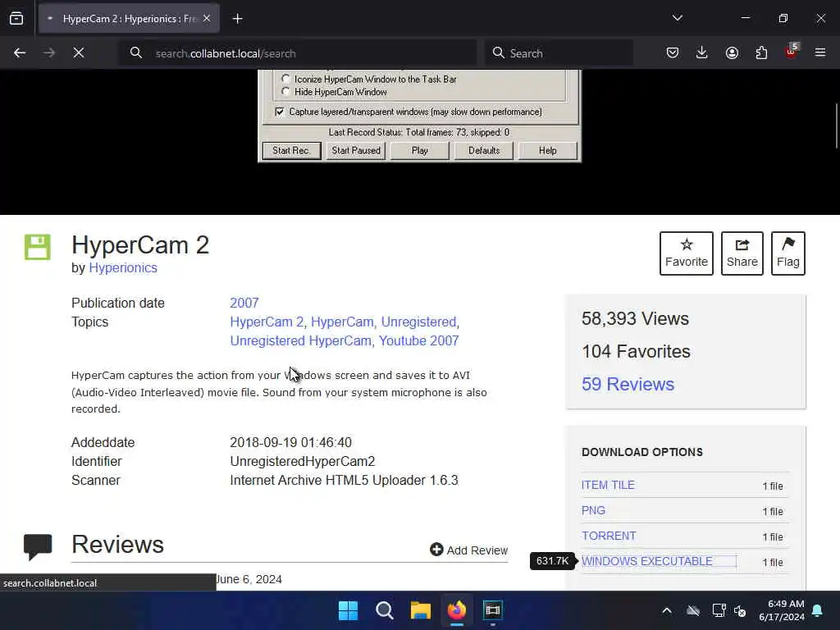840x630 pixels.
Task: Click the page vertical scrollbar thumb
Action: [837, 126]
